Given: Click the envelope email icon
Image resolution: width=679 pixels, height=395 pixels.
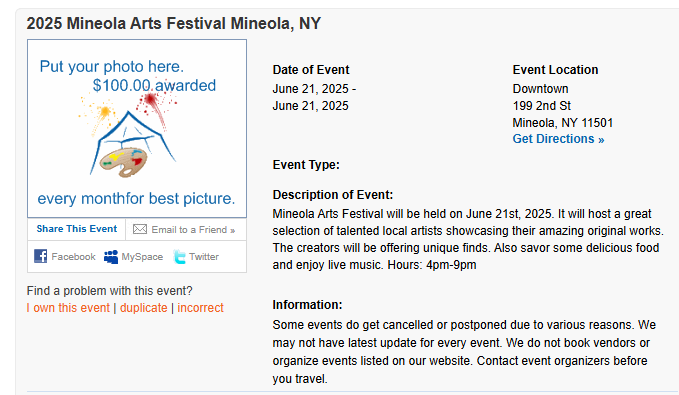Looking at the screenshot, I should [x=140, y=229].
